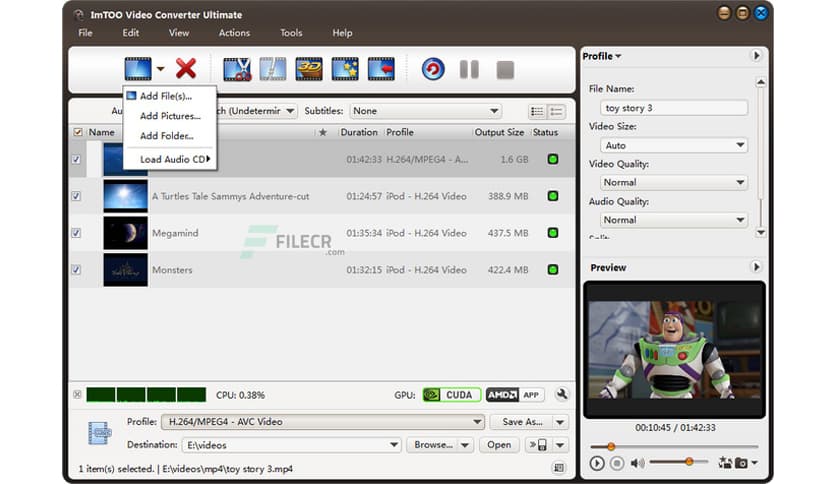Viewport: 836px width, 484px height.
Task: Click the transfer to device icon button
Action: (x=538, y=445)
